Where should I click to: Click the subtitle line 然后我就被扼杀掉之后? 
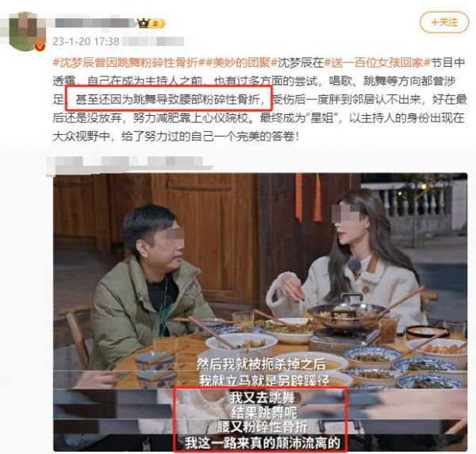click(261, 364)
